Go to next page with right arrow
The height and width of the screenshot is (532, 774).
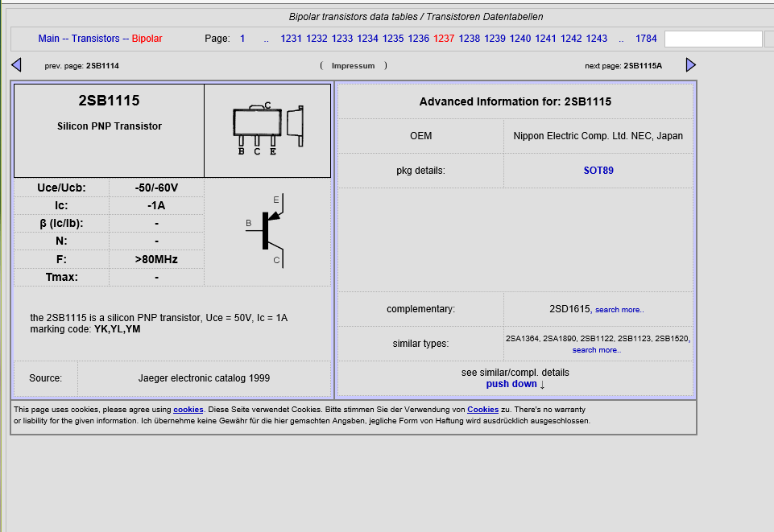tap(690, 65)
